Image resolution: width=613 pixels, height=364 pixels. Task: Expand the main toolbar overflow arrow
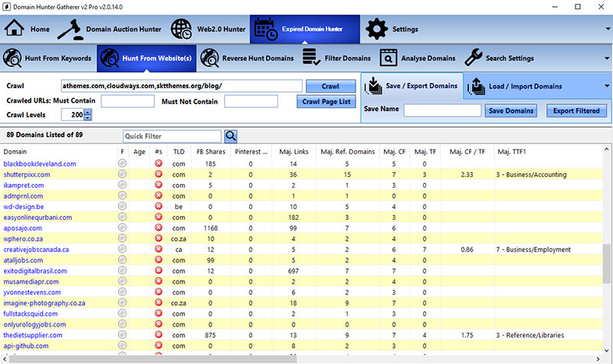(x=606, y=29)
